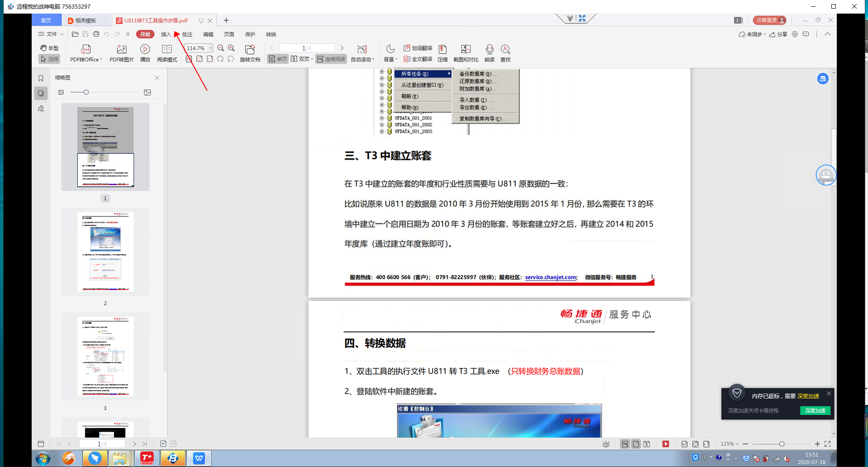Close the memory warning popup
868x467 pixels.
click(829, 393)
